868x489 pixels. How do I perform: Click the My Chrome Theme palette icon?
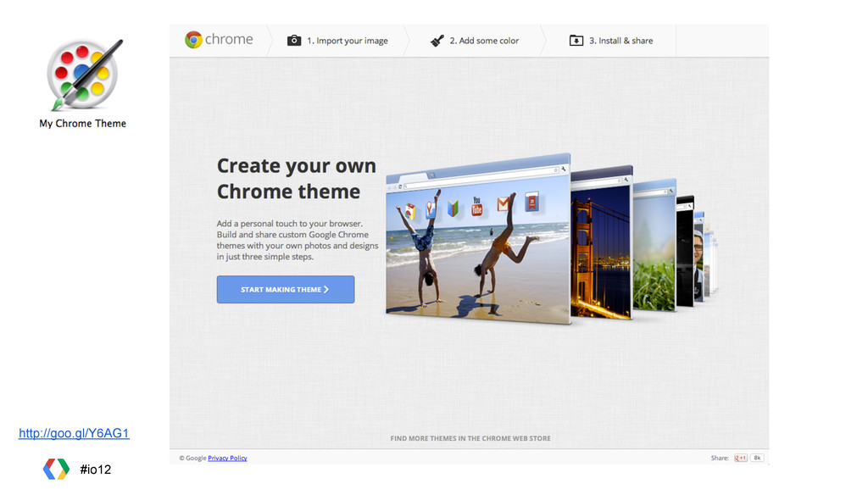coord(84,75)
